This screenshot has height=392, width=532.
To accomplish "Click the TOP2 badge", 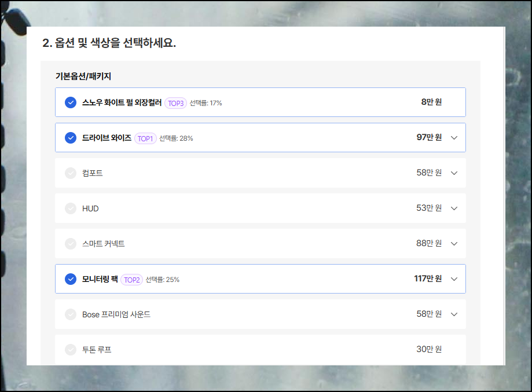I will pyautogui.click(x=131, y=280).
